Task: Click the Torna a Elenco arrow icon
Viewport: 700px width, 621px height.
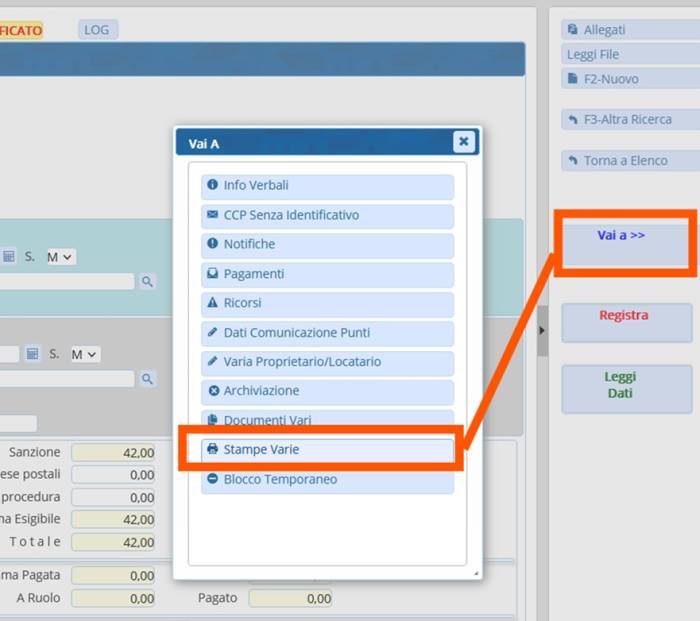Action: click(572, 160)
